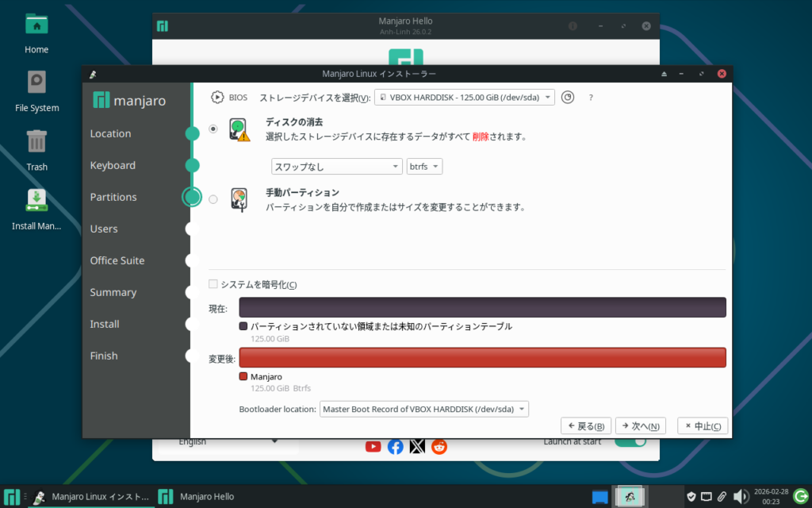Open the btrfs filesystem dropdown
The height and width of the screenshot is (508, 812).
424,167
